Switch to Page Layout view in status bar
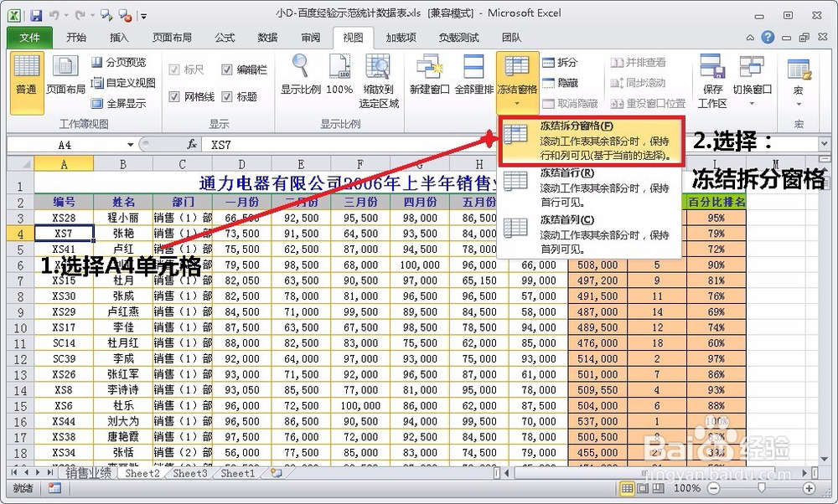 [x=643, y=488]
